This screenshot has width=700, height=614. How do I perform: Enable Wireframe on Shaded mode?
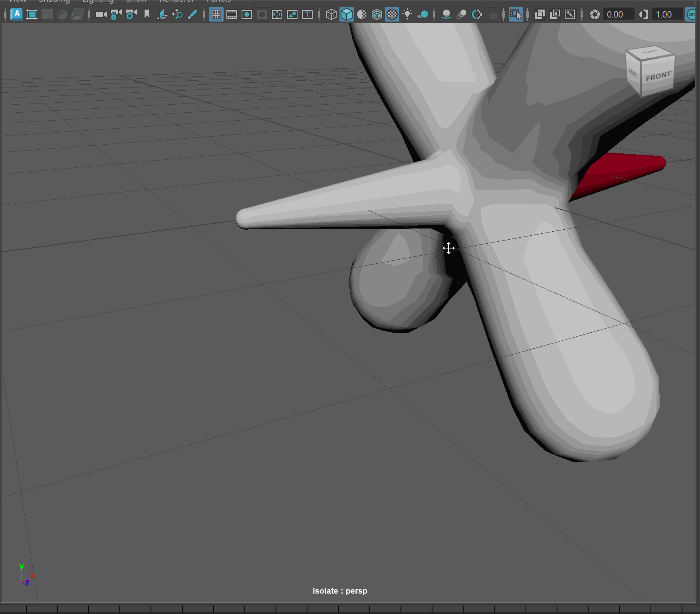click(377, 14)
